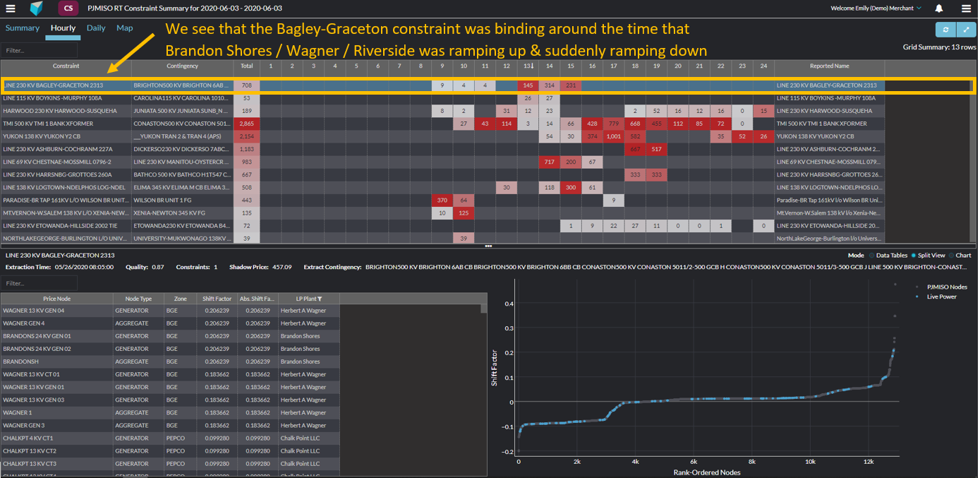The height and width of the screenshot is (478, 980).
Task: Refresh the constraint grid data
Action: [945, 30]
